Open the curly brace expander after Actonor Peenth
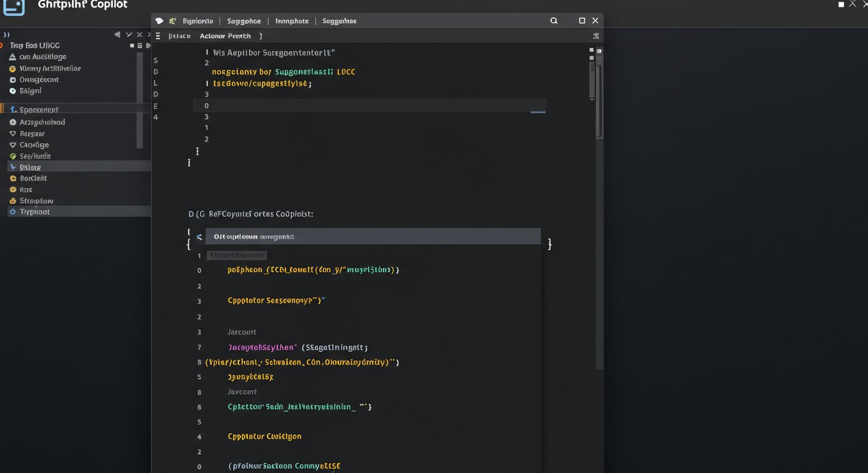Viewport: 868px width, 473px height. [261, 36]
